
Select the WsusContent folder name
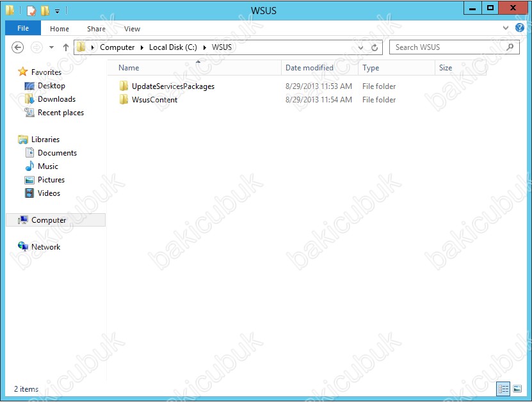point(154,100)
